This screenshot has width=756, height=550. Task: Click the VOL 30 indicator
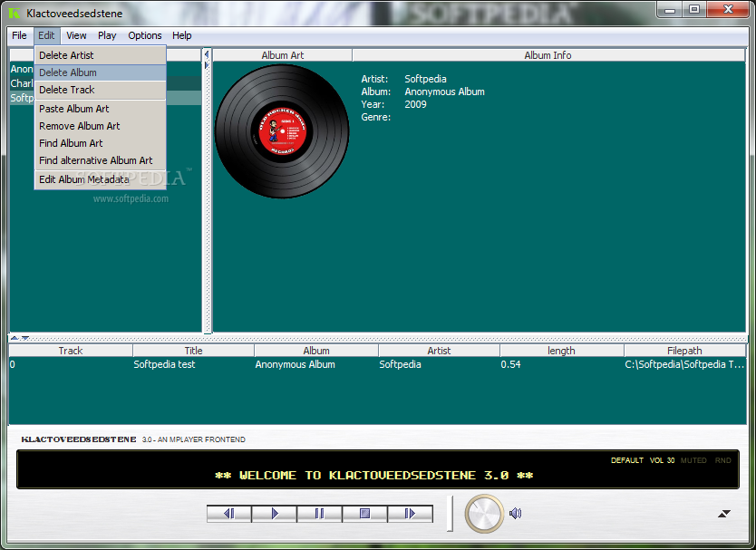(x=662, y=460)
